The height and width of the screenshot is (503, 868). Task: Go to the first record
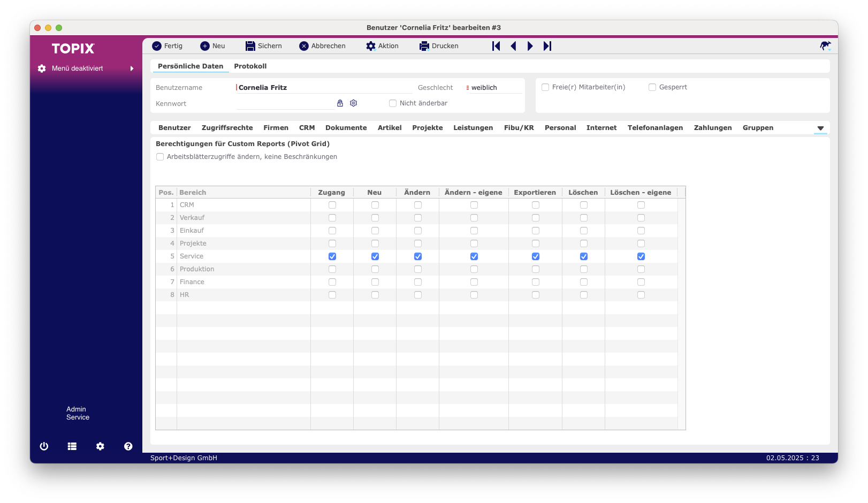(x=496, y=46)
